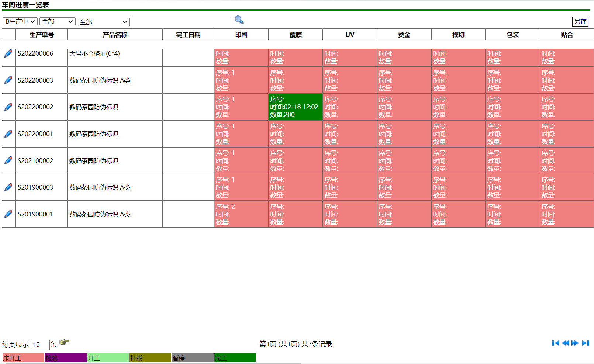Click the search magnifier icon
The width and height of the screenshot is (594, 364).
(x=239, y=20)
